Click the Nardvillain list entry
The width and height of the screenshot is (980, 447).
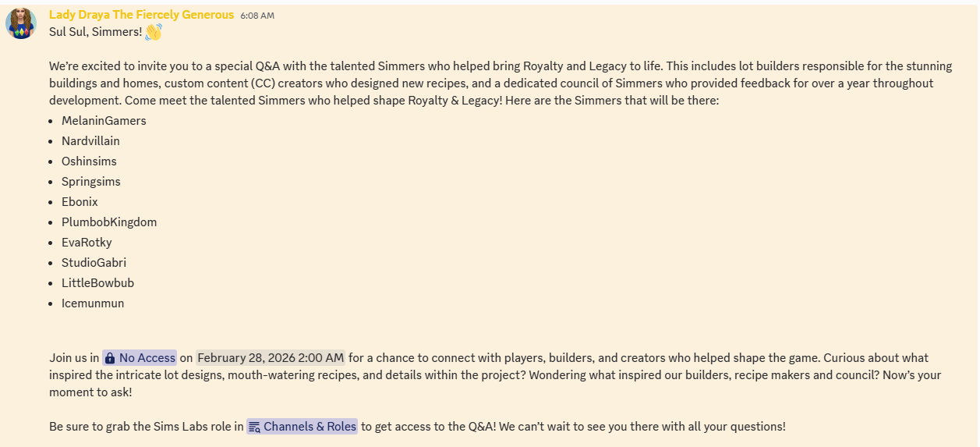[90, 141]
